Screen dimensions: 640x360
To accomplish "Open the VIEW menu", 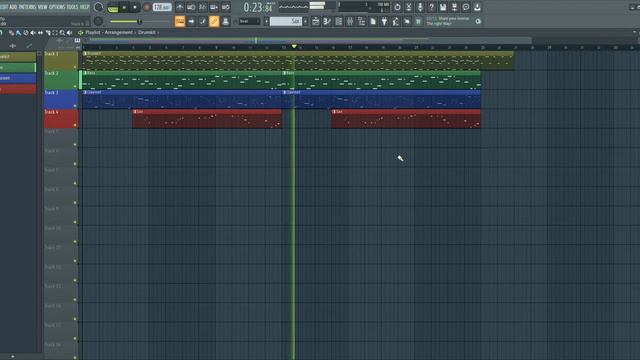I will pos(42,7).
